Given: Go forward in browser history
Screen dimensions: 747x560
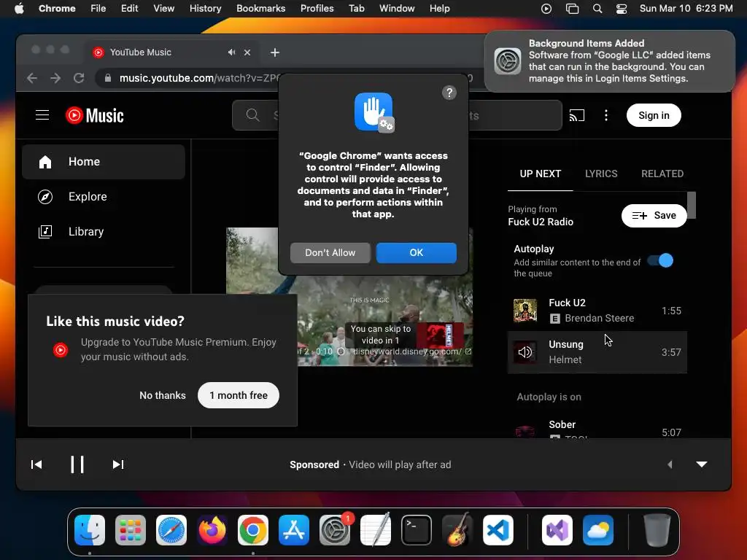Looking at the screenshot, I should pyautogui.click(x=55, y=77).
